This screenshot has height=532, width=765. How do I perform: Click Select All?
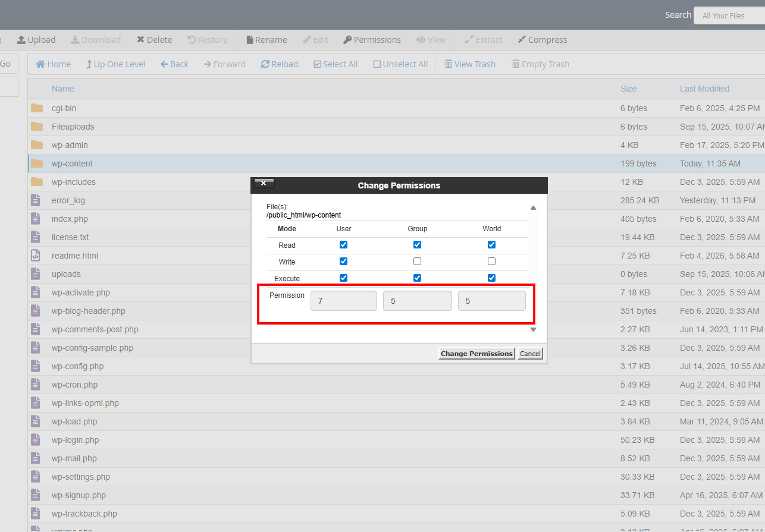336,64
